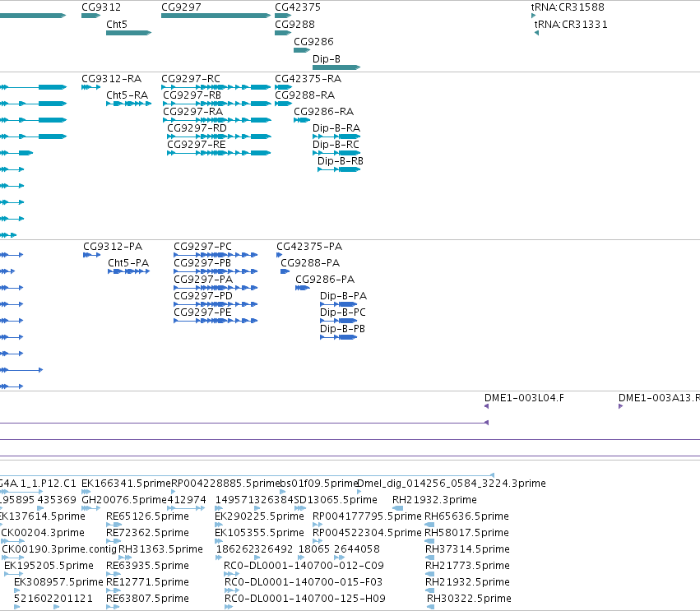Select the CG9312 gene label
700x611 pixels.
(101, 7)
